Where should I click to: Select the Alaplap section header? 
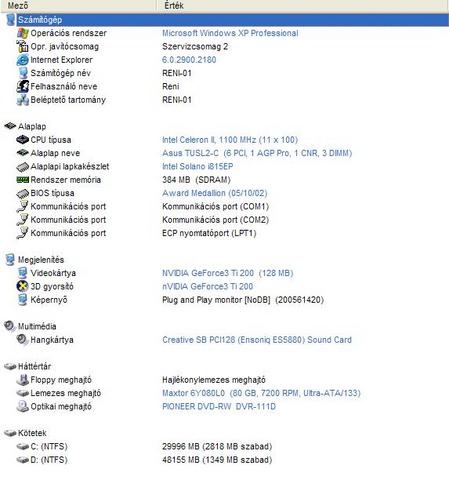point(32,126)
